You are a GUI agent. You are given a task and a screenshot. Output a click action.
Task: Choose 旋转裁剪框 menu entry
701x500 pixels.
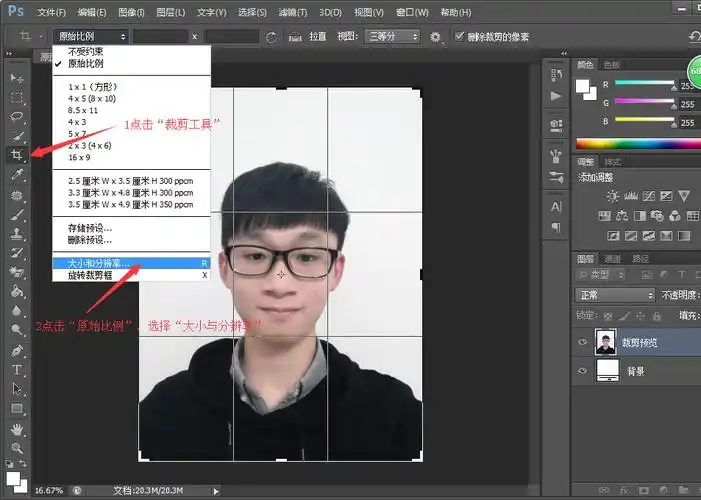click(x=131, y=275)
